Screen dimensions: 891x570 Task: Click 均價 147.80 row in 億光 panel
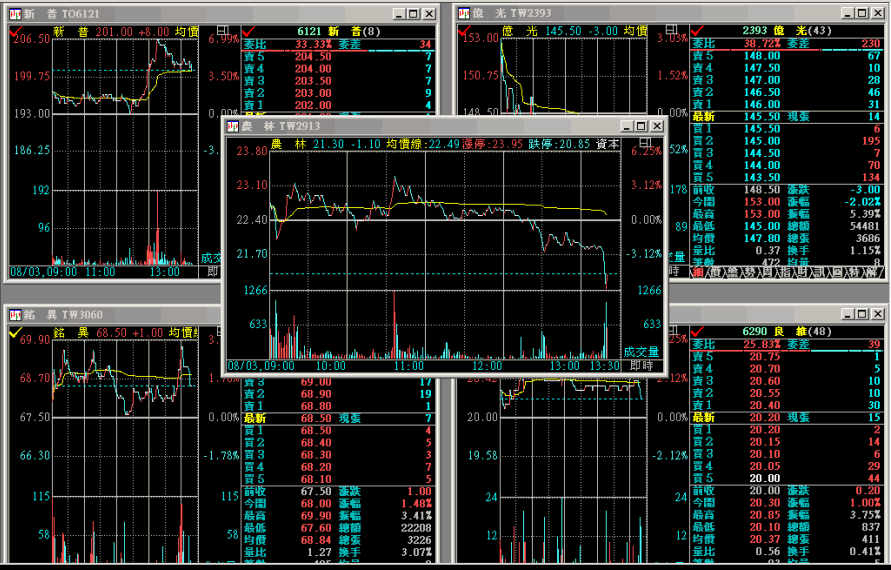pyautogui.click(x=786, y=238)
